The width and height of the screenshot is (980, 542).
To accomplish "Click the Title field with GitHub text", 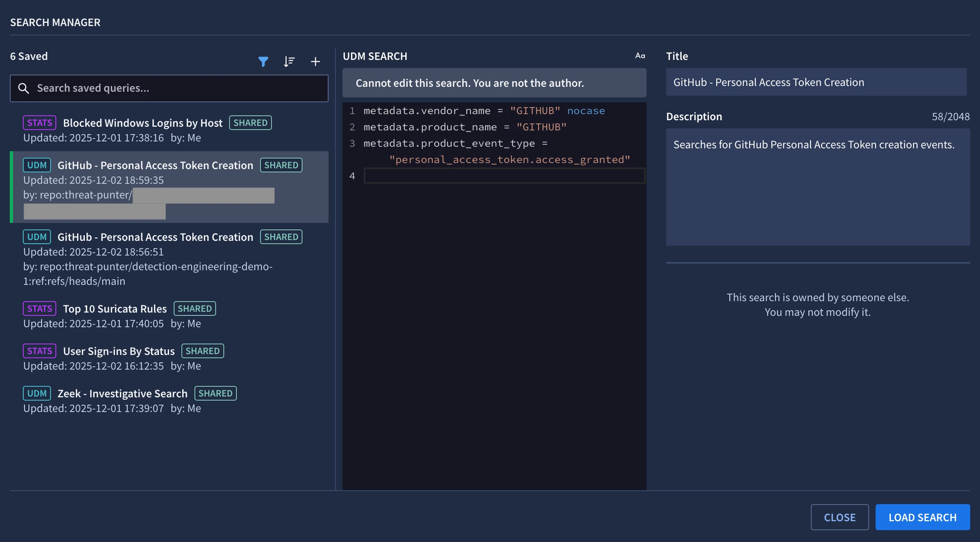I will 816,82.
